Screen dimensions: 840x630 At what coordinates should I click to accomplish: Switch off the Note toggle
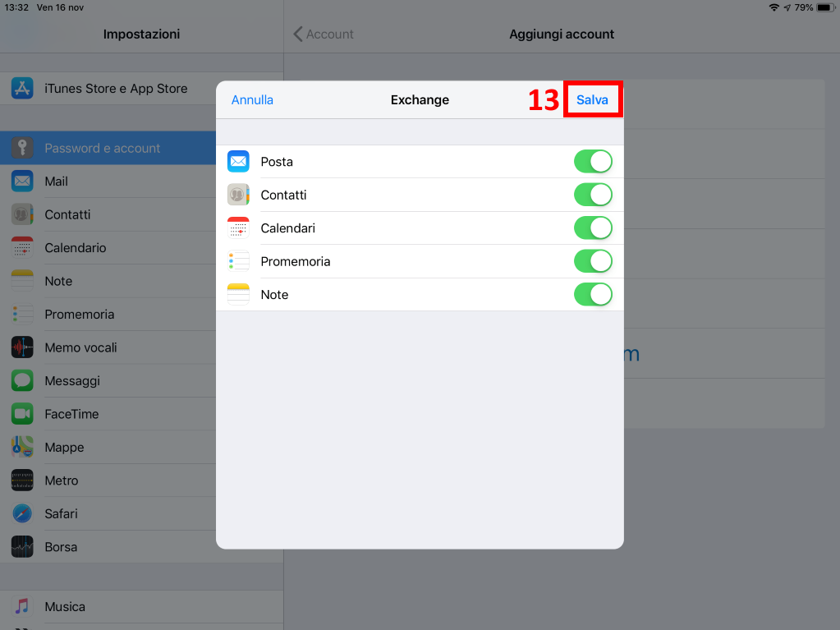[x=593, y=294]
